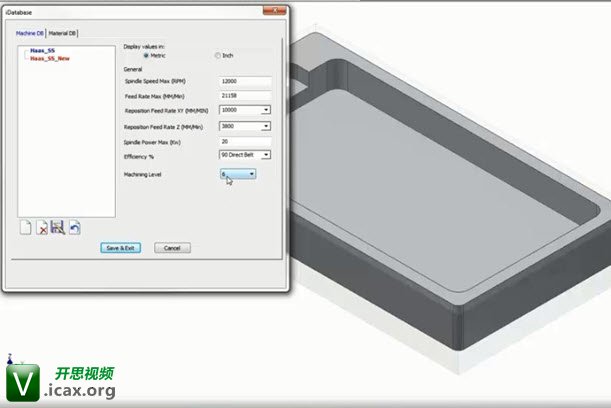Click the Spindle Power Max input field

(x=245, y=142)
